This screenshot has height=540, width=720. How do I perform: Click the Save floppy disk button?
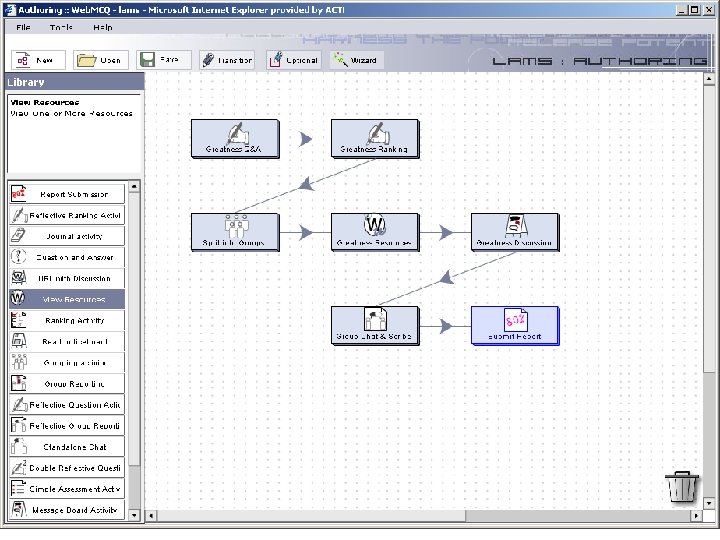[163, 60]
